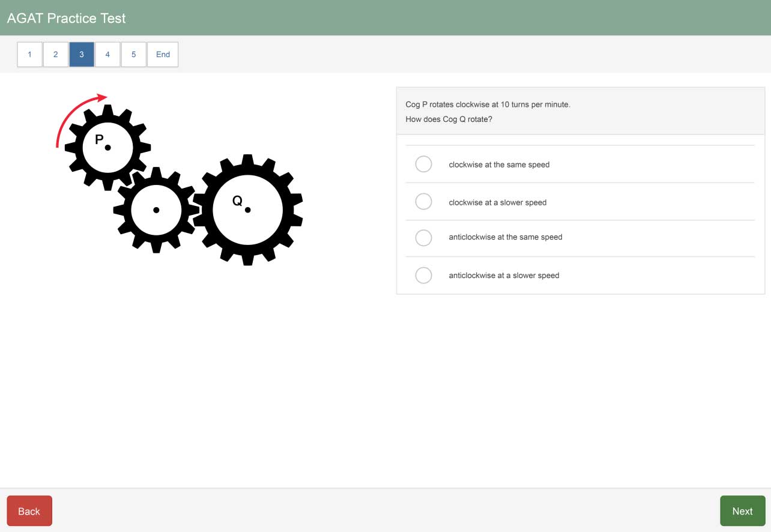Click the label text "clockwise at the same speed"
Screen dimensions: 771x532
click(498, 164)
